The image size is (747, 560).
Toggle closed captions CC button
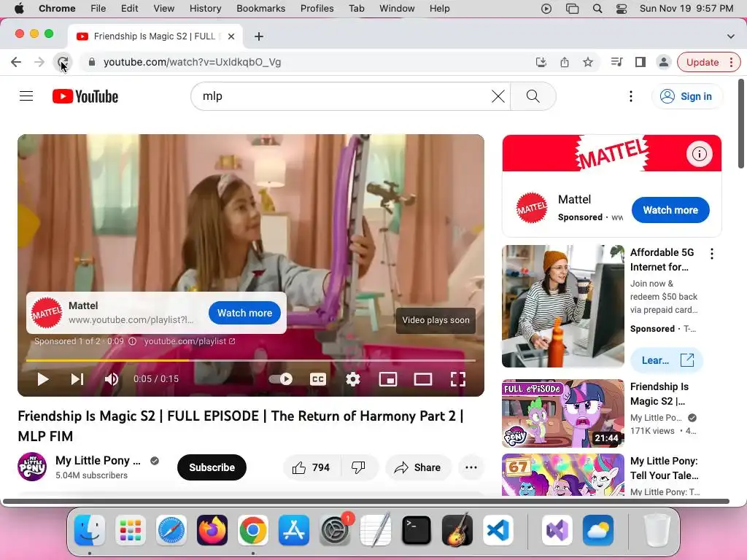click(318, 379)
